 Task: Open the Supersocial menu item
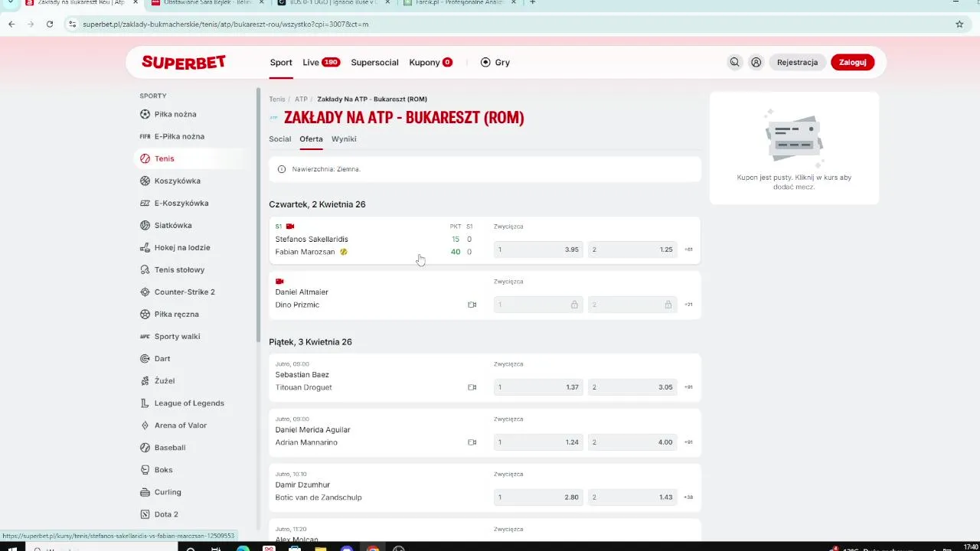click(374, 63)
